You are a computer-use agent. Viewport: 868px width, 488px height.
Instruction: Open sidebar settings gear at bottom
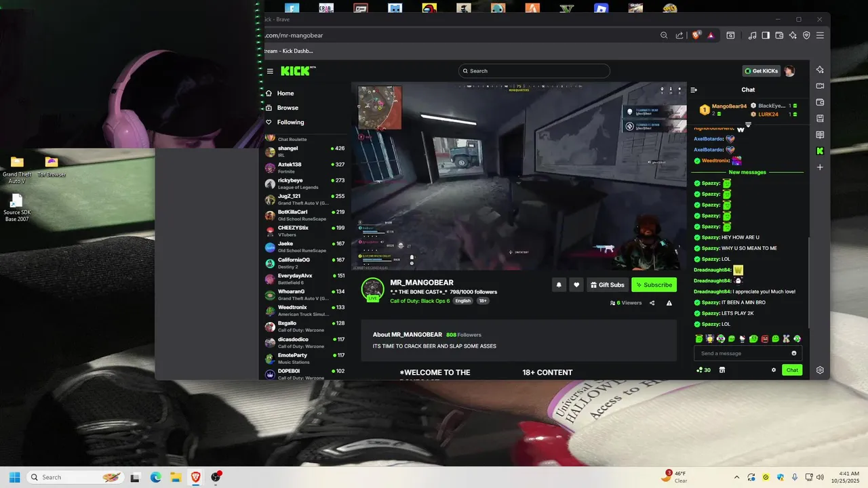pyautogui.click(x=820, y=370)
